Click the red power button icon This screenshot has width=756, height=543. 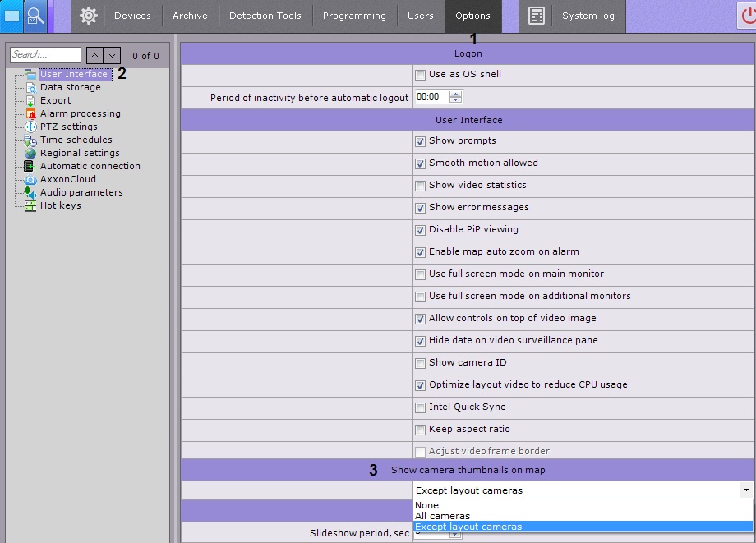click(747, 16)
